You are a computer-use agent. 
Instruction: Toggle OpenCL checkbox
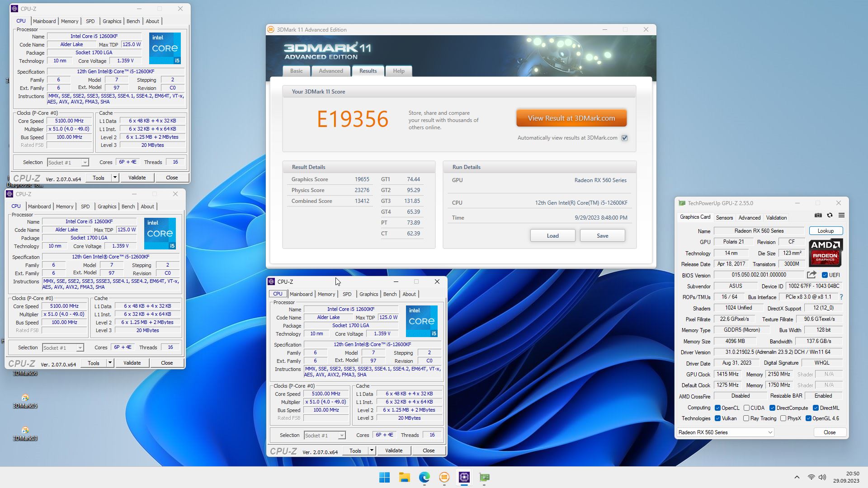pyautogui.click(x=717, y=408)
